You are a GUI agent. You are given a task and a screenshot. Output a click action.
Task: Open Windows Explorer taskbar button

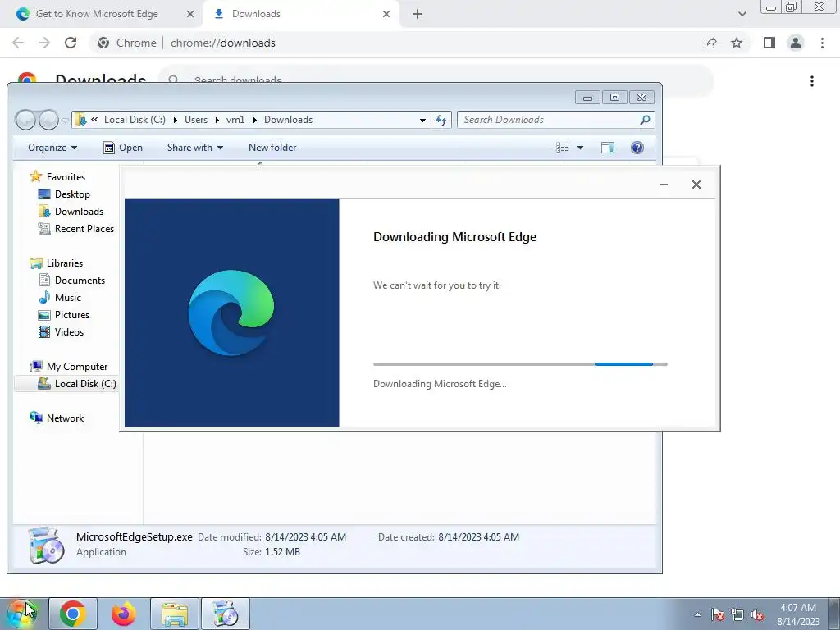point(175,614)
